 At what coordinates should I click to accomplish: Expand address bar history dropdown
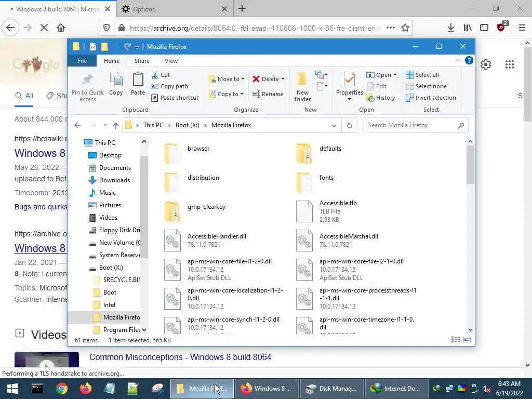click(334, 125)
